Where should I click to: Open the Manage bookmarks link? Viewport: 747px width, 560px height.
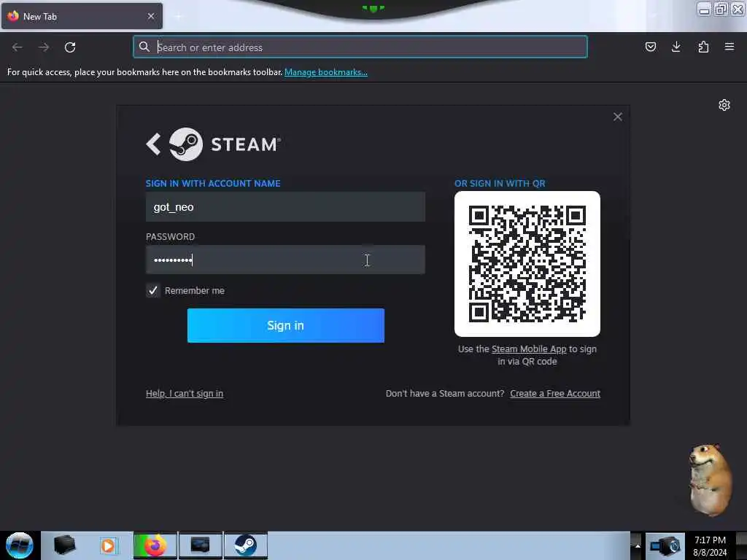(326, 72)
